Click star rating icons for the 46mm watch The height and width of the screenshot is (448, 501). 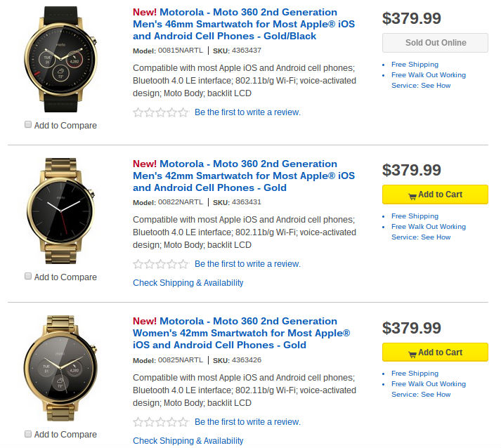tap(161, 112)
